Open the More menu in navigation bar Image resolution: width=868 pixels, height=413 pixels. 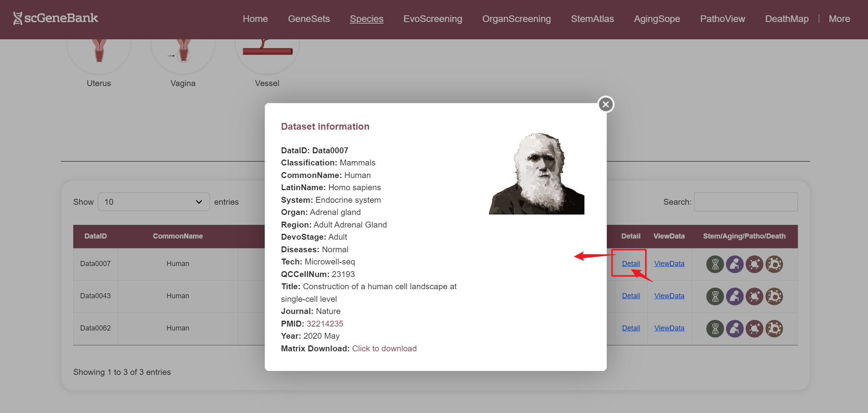(x=839, y=19)
